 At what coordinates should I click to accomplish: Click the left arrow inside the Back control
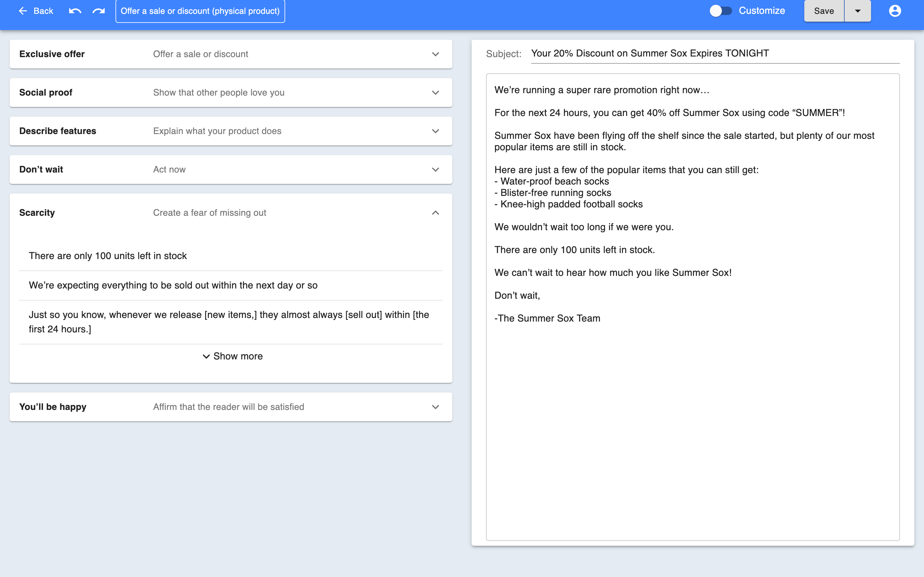point(23,11)
